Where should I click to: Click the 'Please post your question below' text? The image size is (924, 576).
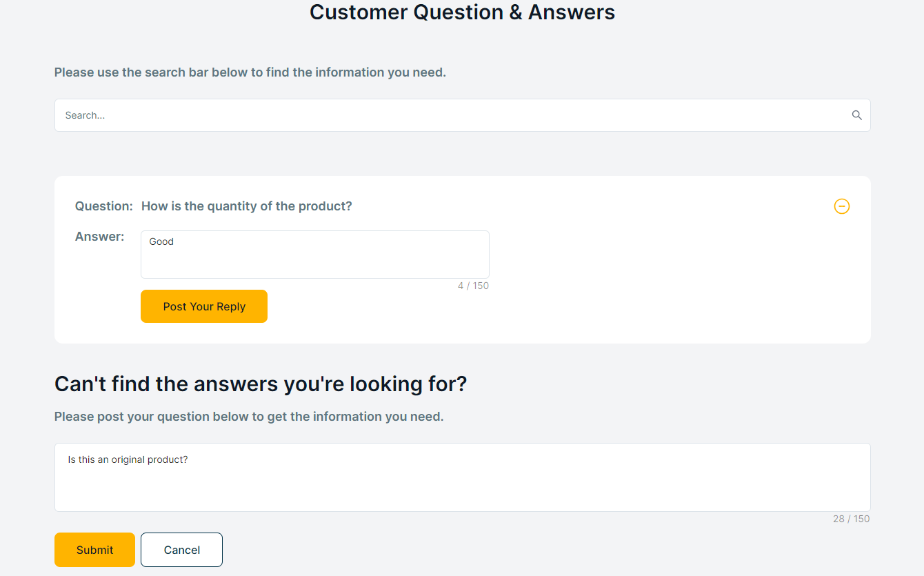248,417
